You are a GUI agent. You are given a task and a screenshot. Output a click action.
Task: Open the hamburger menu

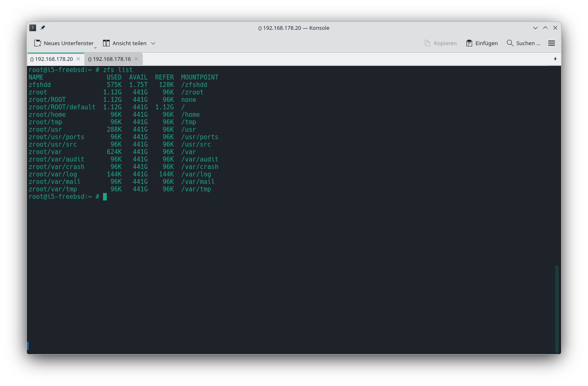coord(551,43)
